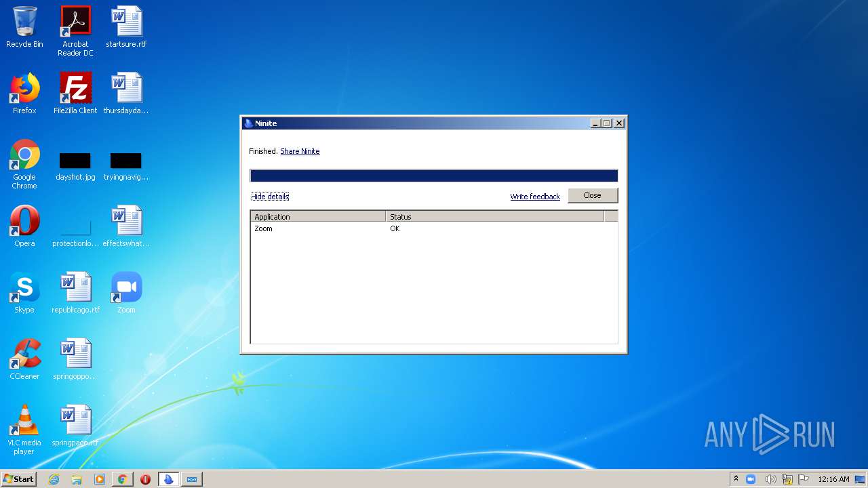The width and height of the screenshot is (868, 488).
Task: Select the protectionlo... file icon
Action: 75,232
